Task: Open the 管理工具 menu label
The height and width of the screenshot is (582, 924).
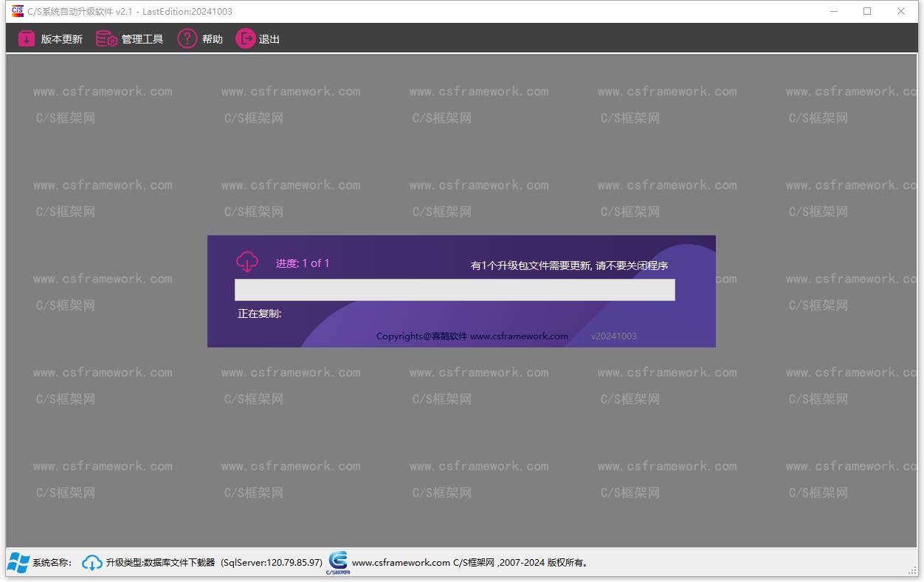Action: tap(142, 40)
